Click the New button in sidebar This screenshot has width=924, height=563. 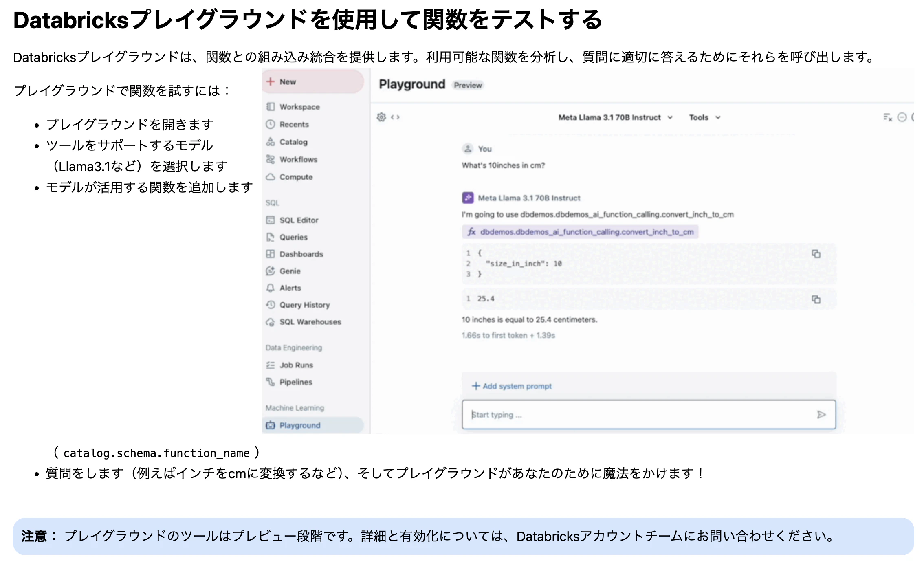pyautogui.click(x=313, y=81)
